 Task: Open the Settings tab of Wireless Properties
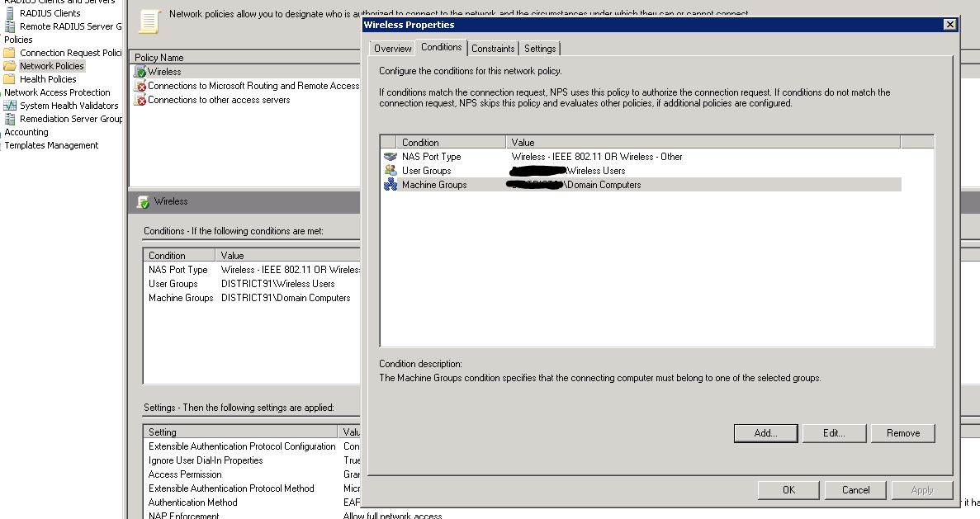coord(539,48)
